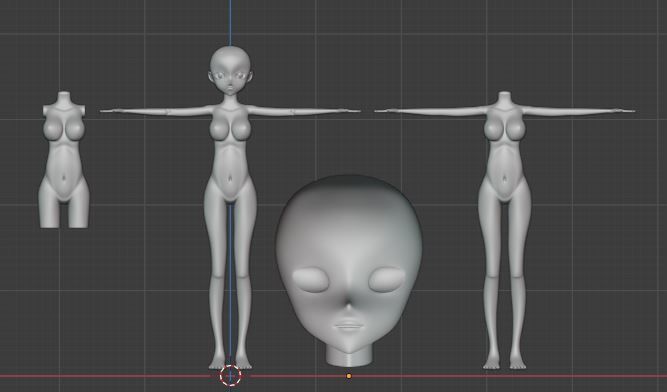667x392 pixels.
Task: Click the orange object origin dot
Action: point(349,376)
